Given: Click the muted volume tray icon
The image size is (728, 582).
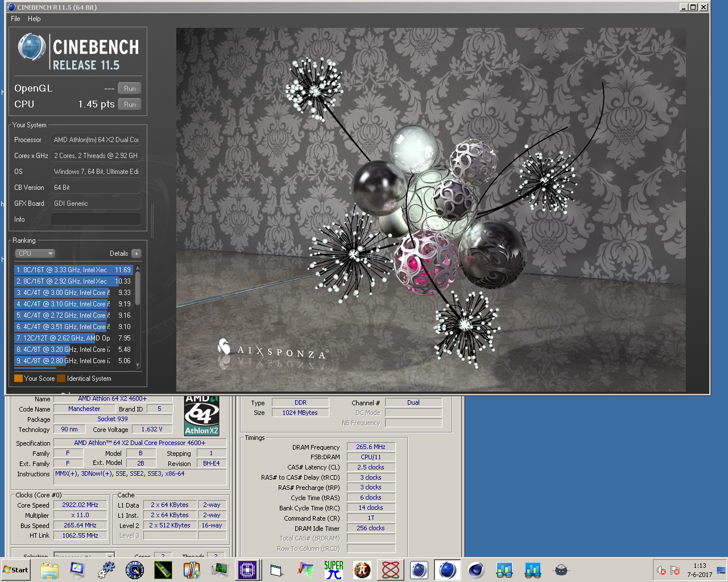Looking at the screenshot, I should coord(661,570).
